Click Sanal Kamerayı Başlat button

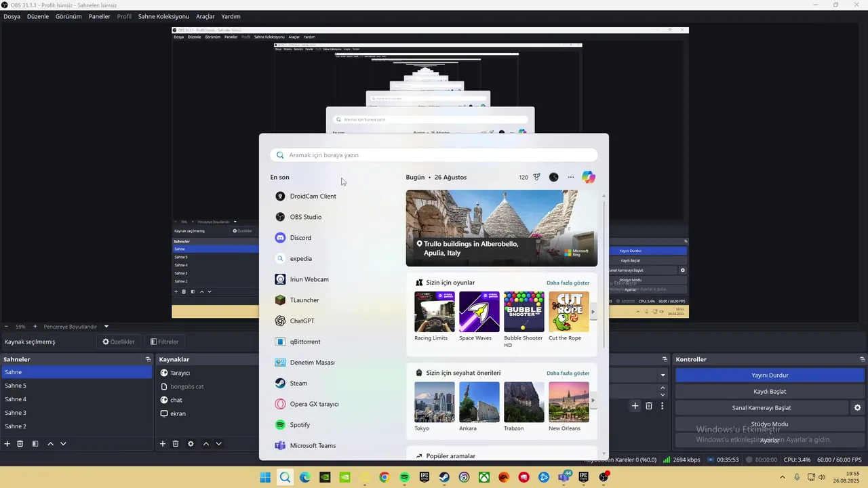point(762,408)
